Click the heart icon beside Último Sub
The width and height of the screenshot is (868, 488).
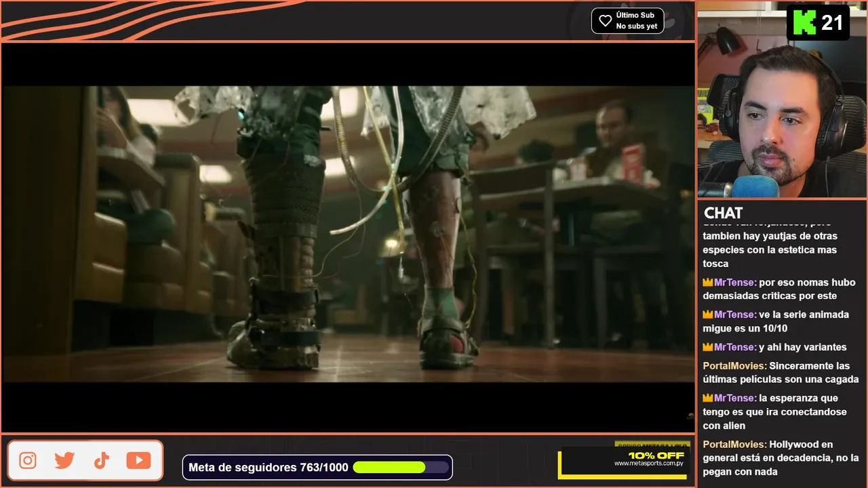[605, 20]
